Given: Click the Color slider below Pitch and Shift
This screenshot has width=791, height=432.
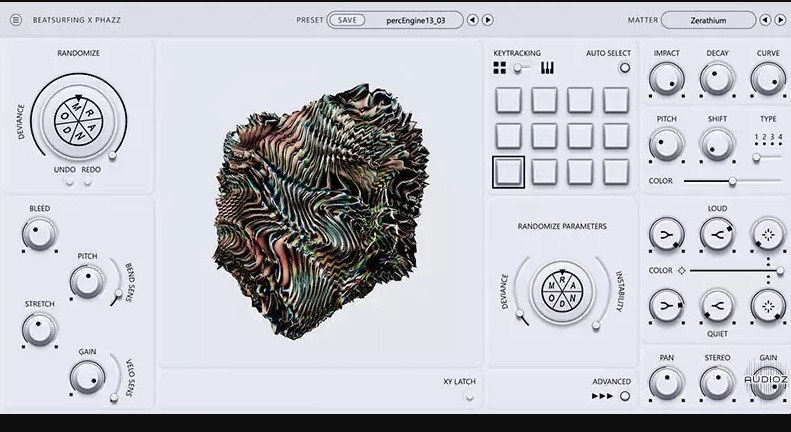Looking at the screenshot, I should (x=732, y=181).
